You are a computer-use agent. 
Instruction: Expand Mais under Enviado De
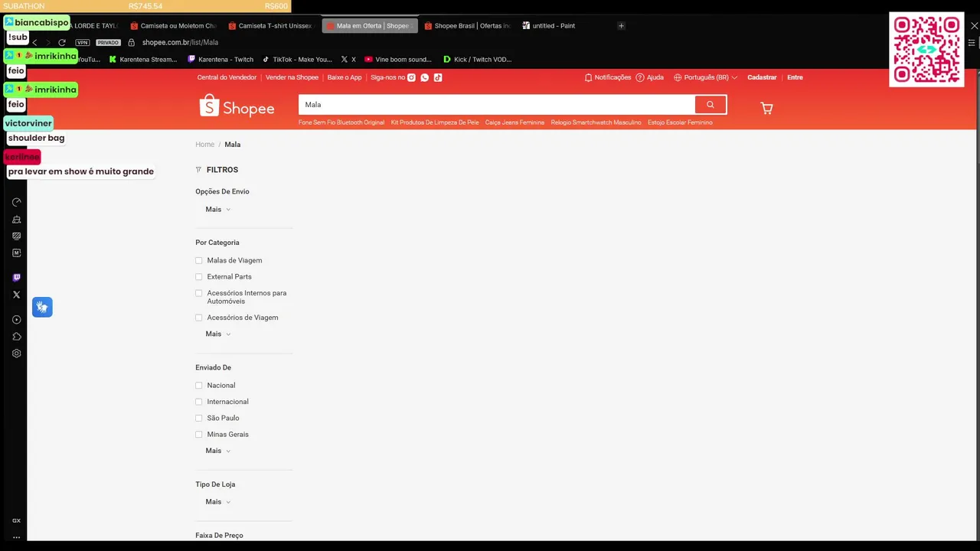click(x=217, y=451)
